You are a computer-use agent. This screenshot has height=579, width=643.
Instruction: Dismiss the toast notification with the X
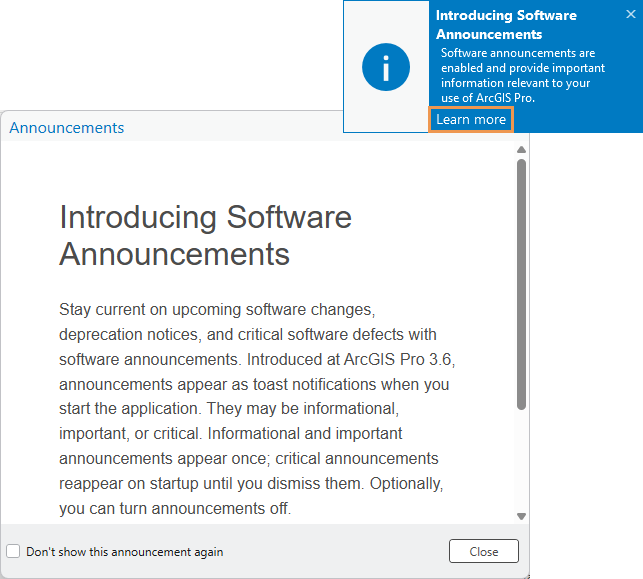pos(630,15)
